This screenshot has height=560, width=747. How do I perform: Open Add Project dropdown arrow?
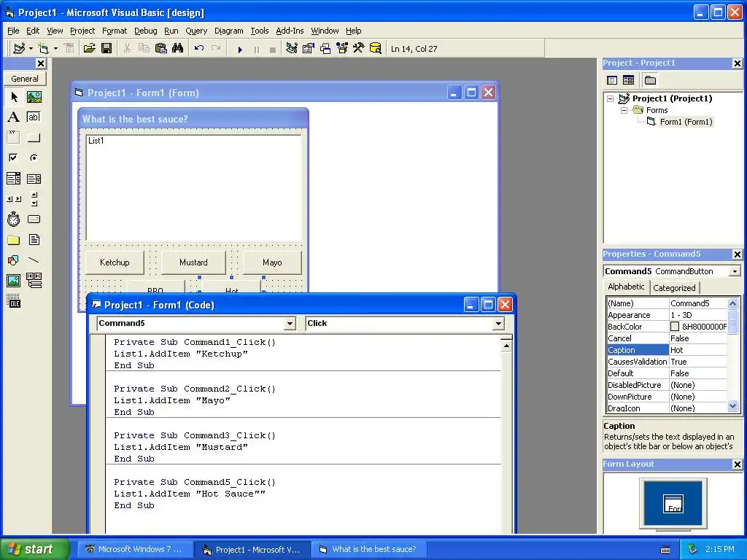pyautogui.click(x=31, y=49)
